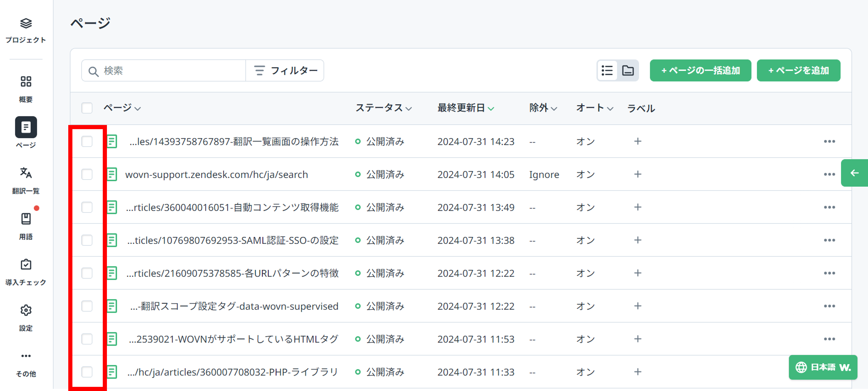
Task: Open ...2539021-WOVNがサポートしているHTMLタグ link
Action: (x=234, y=339)
